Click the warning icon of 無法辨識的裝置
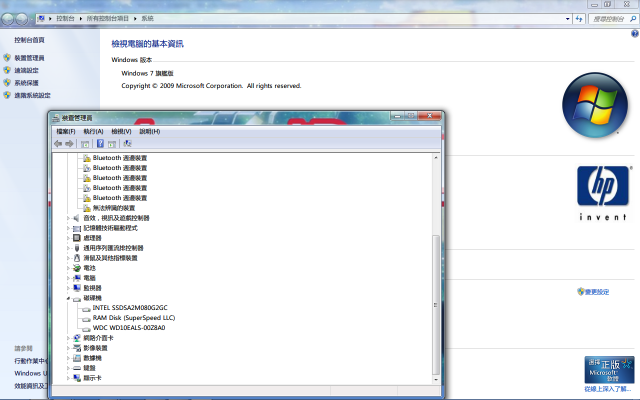Screen dimensions: 640x400 click(x=87, y=208)
